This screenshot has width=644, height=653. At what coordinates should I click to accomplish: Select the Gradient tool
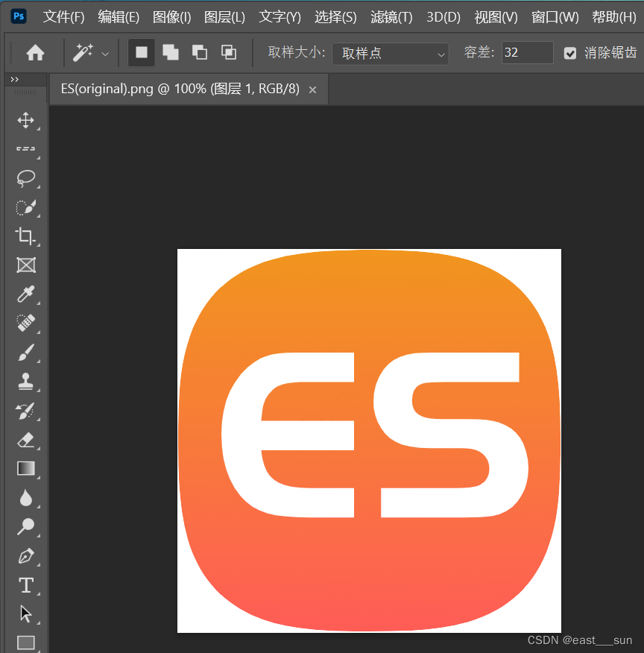coord(25,469)
